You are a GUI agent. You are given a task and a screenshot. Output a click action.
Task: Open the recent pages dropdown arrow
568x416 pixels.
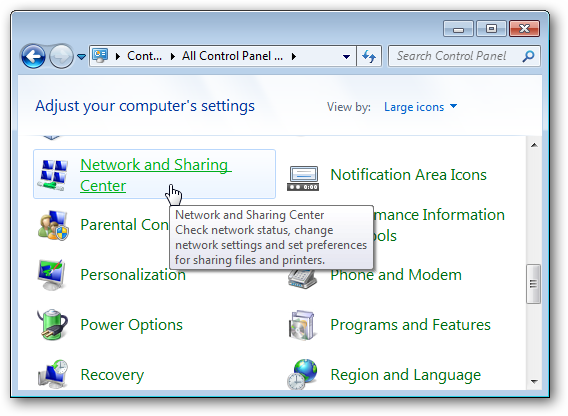pyautogui.click(x=82, y=57)
